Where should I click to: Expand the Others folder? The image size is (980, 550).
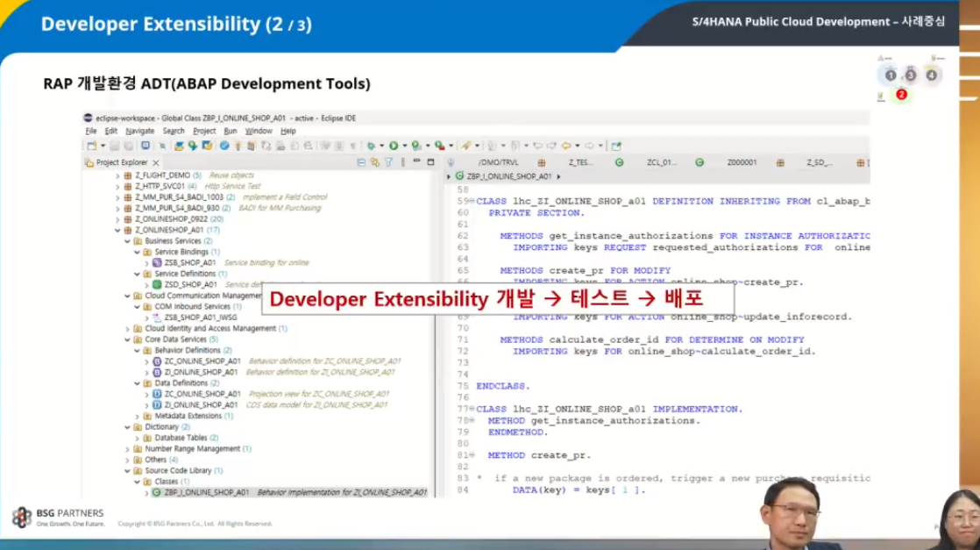click(x=127, y=460)
